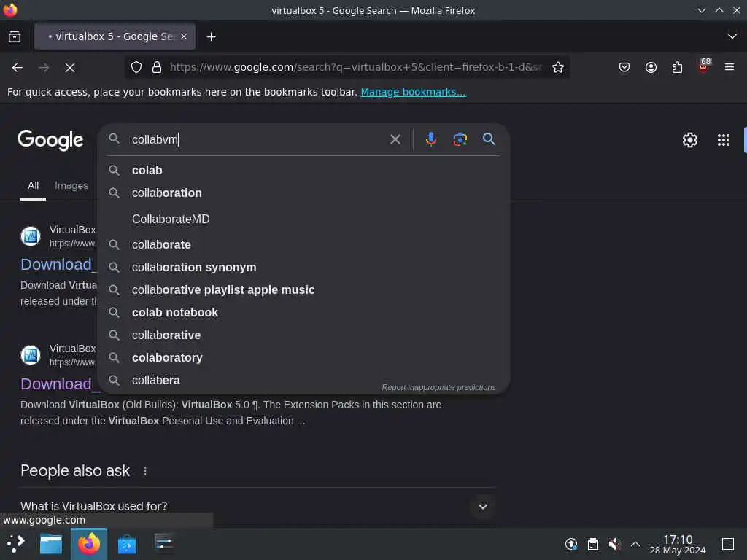Click the updates tray icon

click(x=570, y=544)
